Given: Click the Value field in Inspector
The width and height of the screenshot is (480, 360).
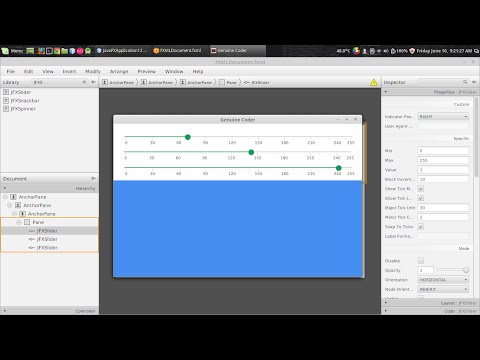Looking at the screenshot, I should click(x=443, y=170).
